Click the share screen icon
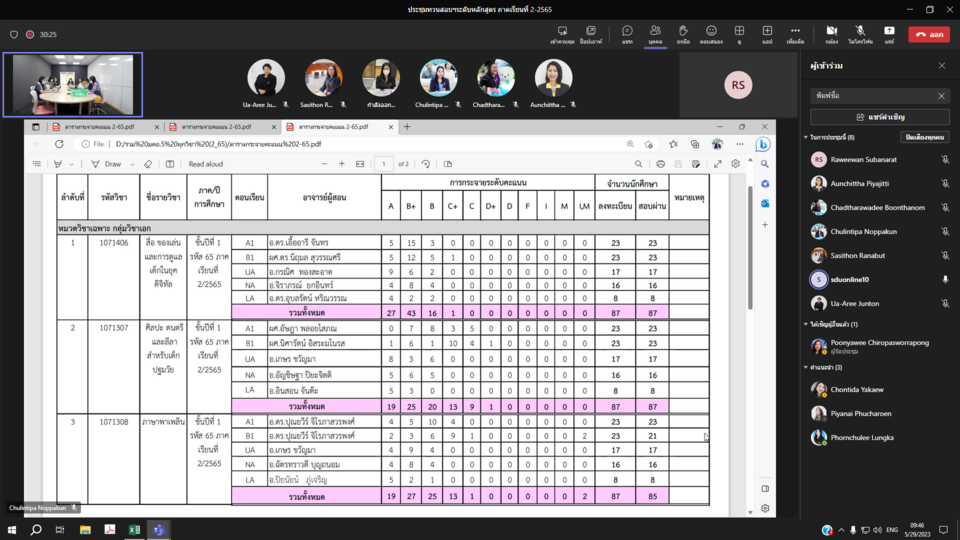This screenshot has height=540, width=960. pyautogui.click(x=888, y=34)
